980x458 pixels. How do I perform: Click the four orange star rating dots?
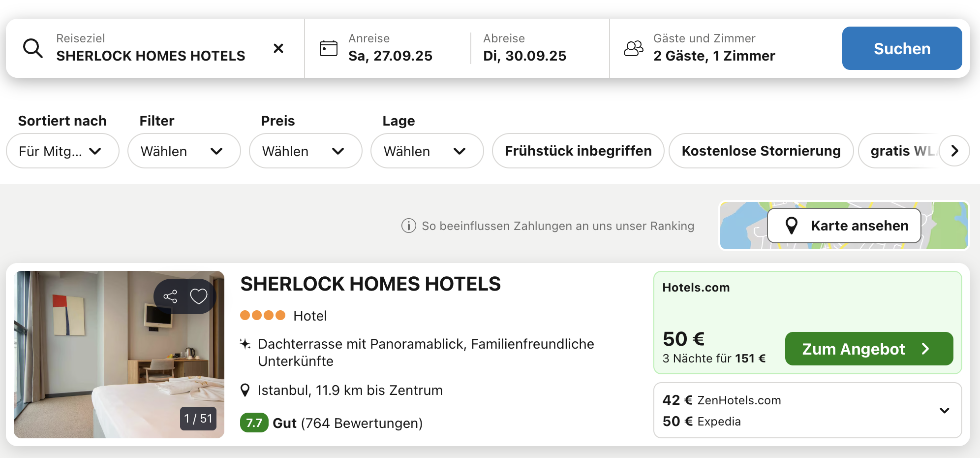(x=263, y=315)
